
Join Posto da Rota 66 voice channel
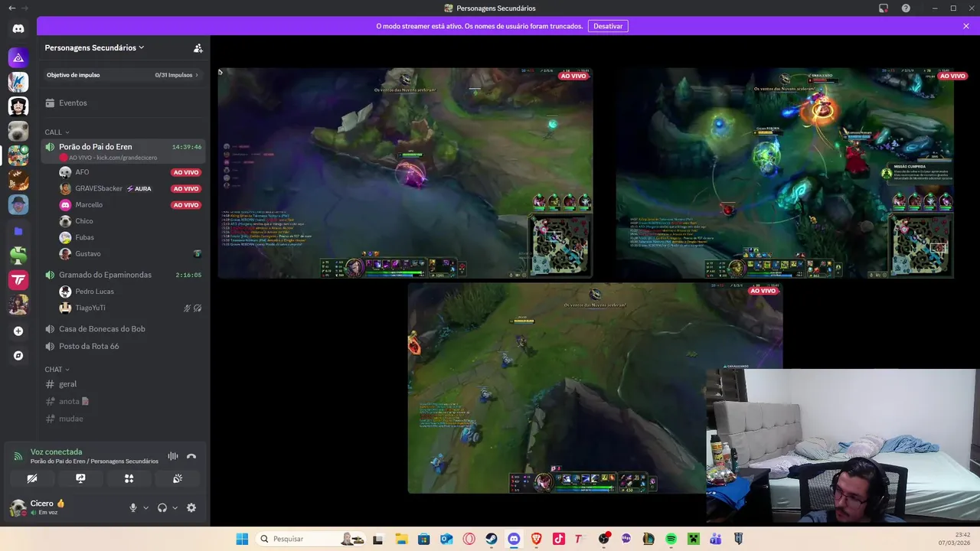click(122, 346)
